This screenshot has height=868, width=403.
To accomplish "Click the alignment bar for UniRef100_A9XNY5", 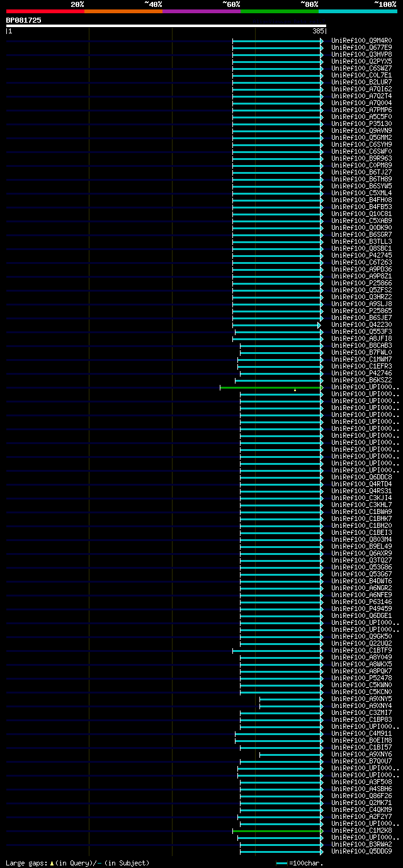I will [291, 699].
